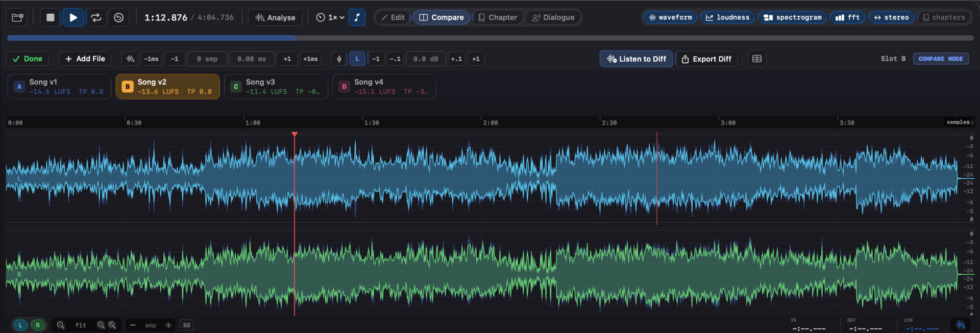Click Done to finish comparing
This screenshot has width=980, height=333.
28,59
